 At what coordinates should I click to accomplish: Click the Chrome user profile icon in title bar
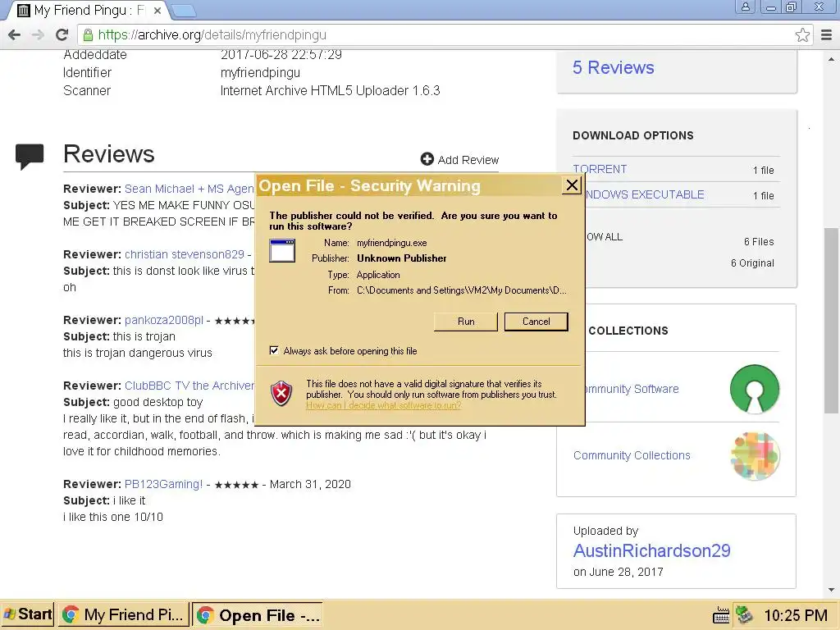(x=745, y=7)
